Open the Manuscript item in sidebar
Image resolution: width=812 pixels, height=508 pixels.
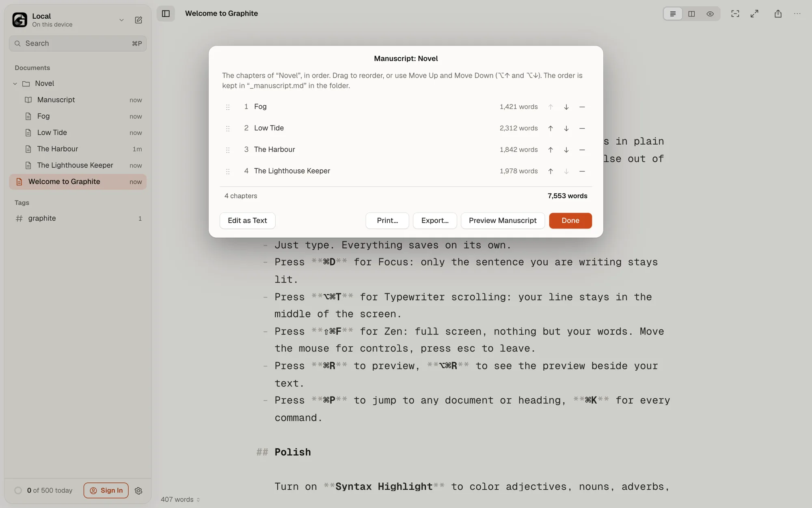pos(78,100)
